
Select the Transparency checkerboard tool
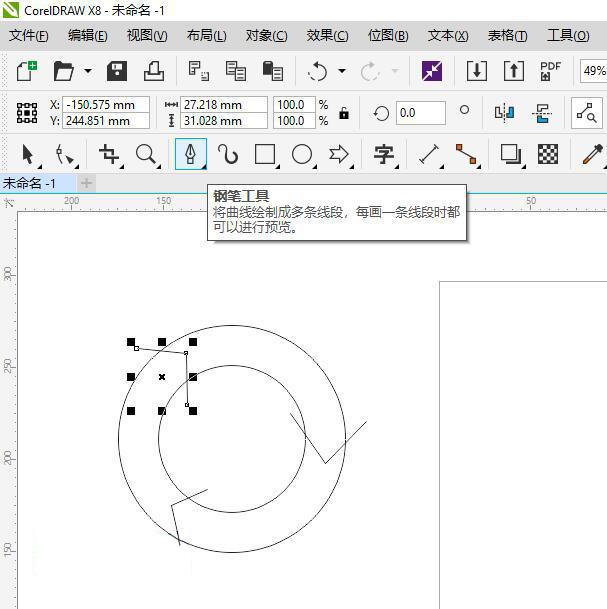(548, 154)
